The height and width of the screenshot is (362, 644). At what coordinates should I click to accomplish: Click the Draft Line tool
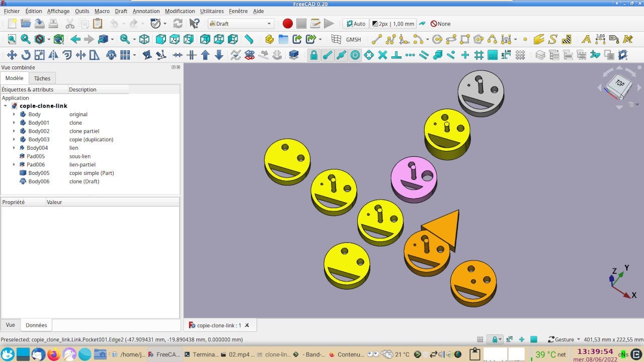coord(377,39)
